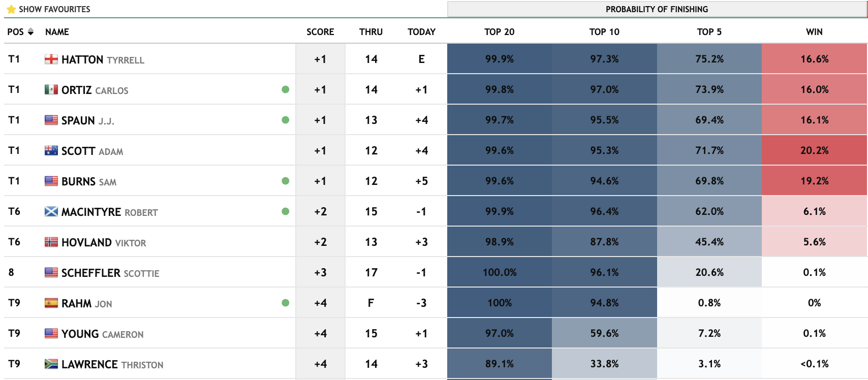This screenshot has width=868, height=380.
Task: Toggle the green dot on Rahm row
Action: [x=286, y=303]
